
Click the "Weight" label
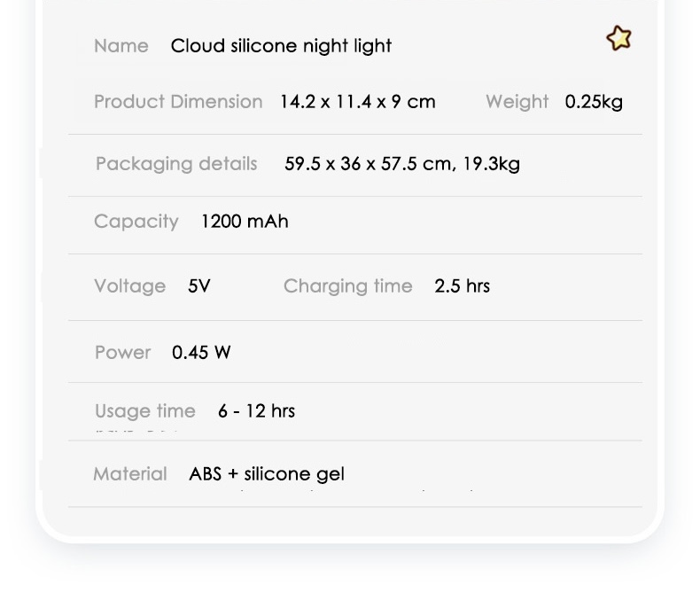click(517, 102)
